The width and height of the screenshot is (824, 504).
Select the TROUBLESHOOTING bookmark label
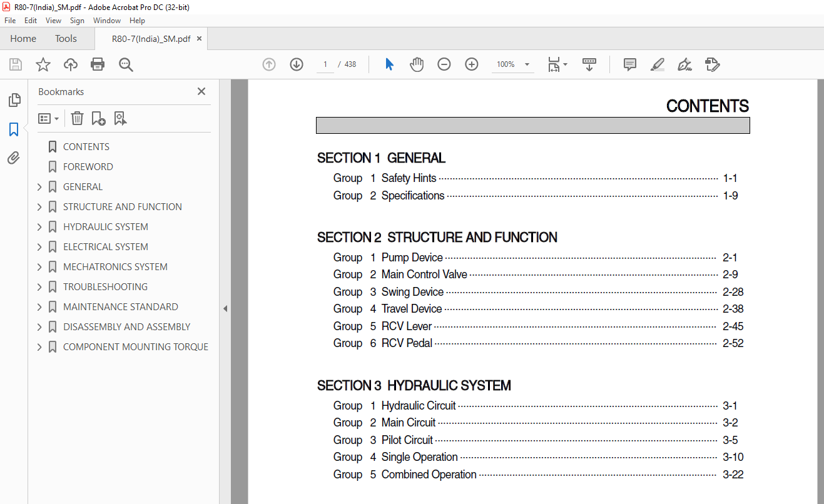click(105, 287)
